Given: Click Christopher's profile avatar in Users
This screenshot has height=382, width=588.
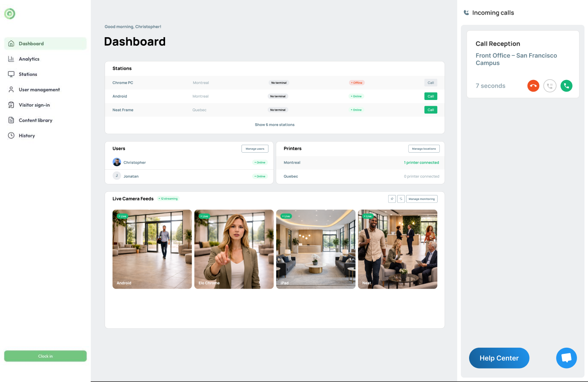Looking at the screenshot, I should pos(117,162).
